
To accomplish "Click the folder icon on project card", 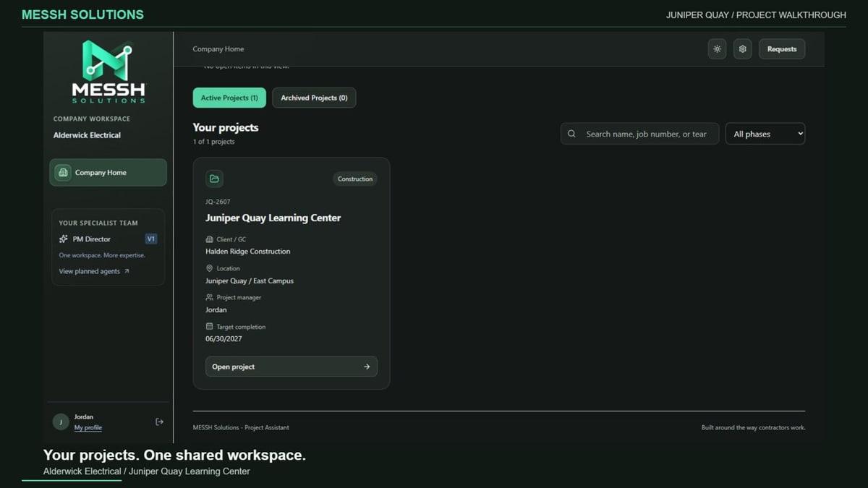I will click(214, 179).
